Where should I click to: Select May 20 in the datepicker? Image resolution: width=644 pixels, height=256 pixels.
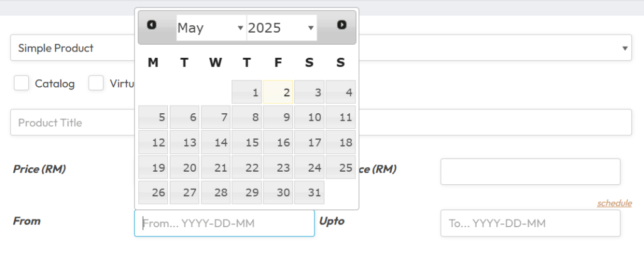pyautogui.click(x=184, y=168)
